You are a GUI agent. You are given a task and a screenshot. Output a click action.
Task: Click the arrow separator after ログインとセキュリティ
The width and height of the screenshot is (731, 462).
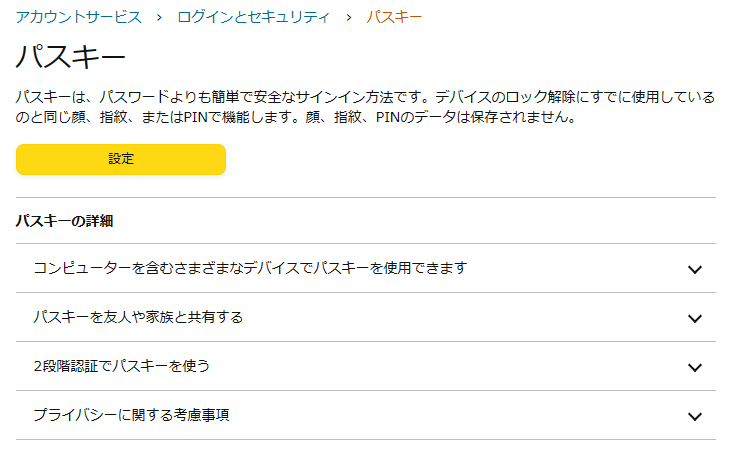coord(348,17)
